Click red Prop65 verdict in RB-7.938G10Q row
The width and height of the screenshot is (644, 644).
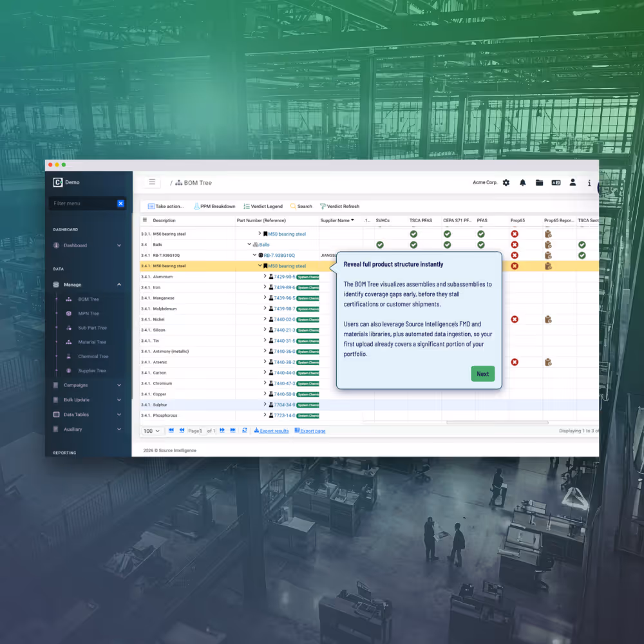(x=515, y=256)
